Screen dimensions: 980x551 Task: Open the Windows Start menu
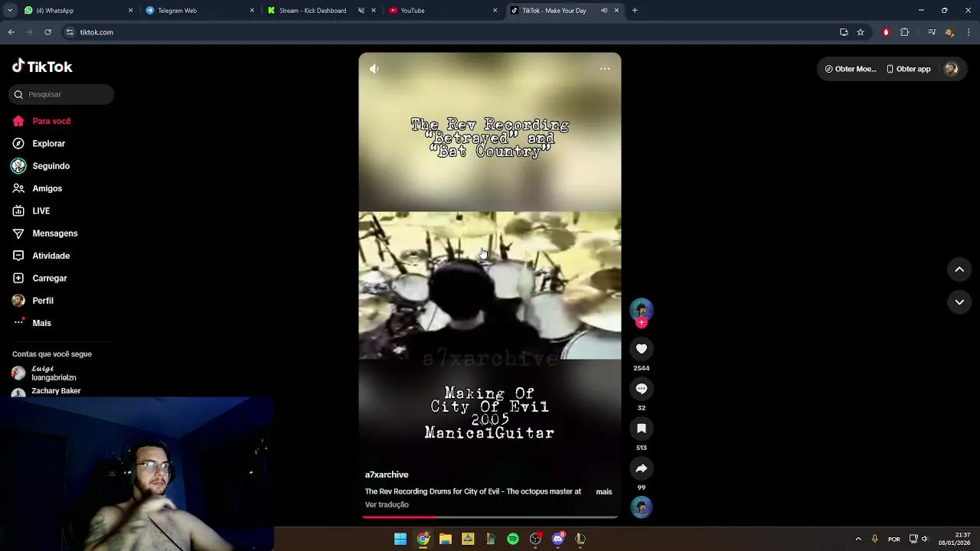click(400, 539)
